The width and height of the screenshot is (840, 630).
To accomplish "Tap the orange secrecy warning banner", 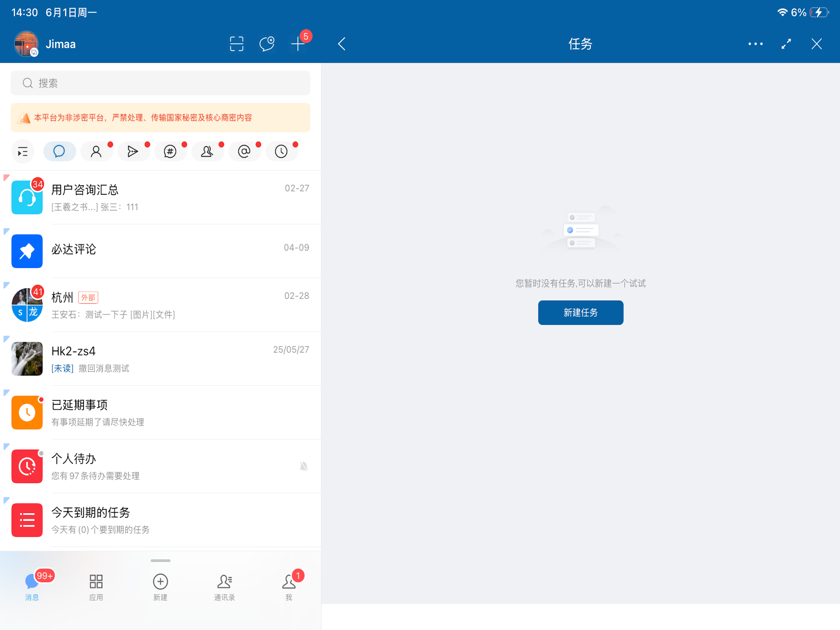I will [160, 118].
